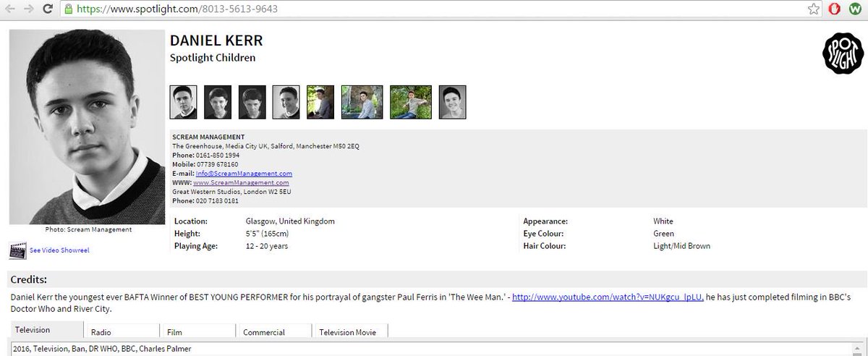This screenshot has height=356, width=868.
Task: Open the YouTube watch link in credits
Action: pos(607,297)
